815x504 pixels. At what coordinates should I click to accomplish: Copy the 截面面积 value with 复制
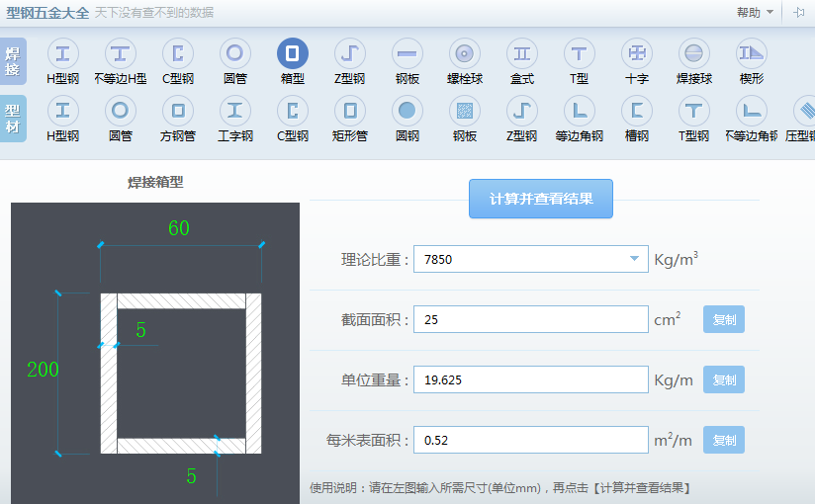coord(724,319)
